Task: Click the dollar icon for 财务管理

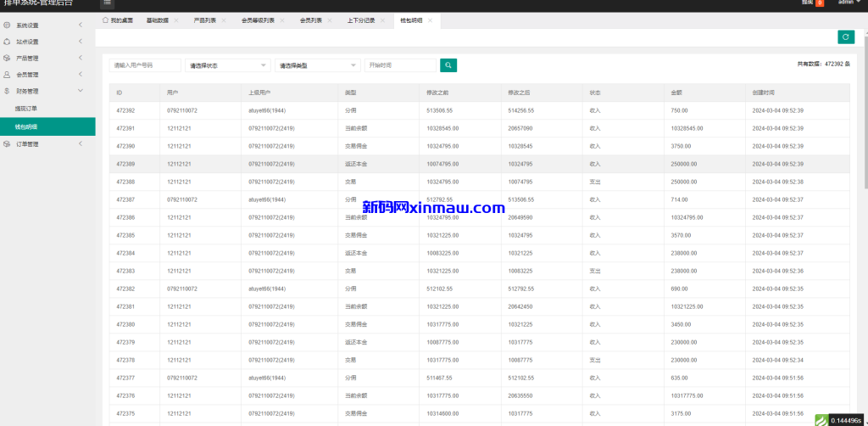Action: pyautogui.click(x=7, y=90)
